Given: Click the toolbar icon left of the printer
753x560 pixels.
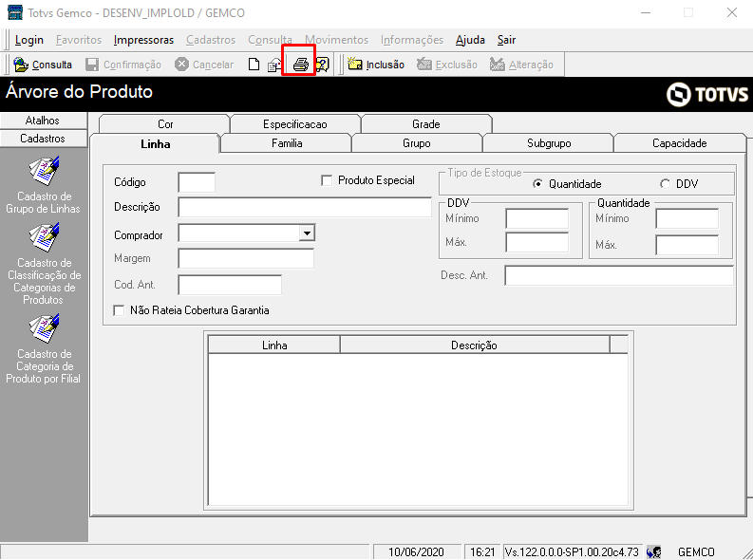Looking at the screenshot, I should [275, 65].
